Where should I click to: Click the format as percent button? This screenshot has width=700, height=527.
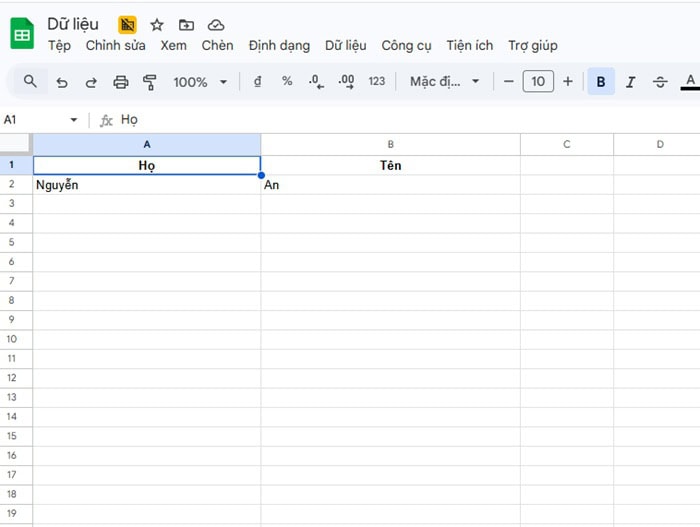(287, 82)
